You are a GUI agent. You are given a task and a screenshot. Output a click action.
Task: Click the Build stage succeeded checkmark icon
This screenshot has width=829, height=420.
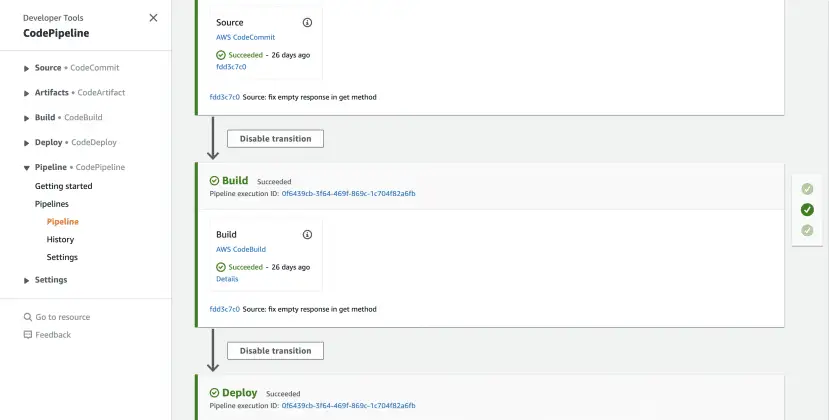214,181
